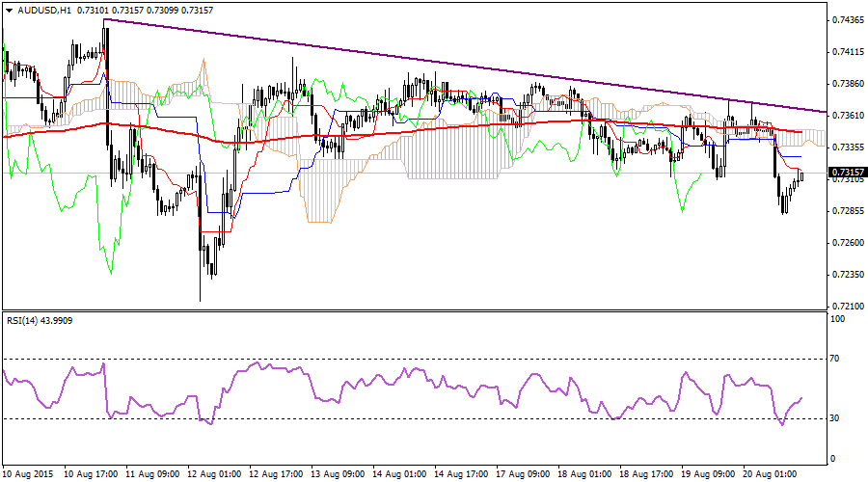Click the RSI 0 scale label
The image size is (868, 482).
pos(833,459)
